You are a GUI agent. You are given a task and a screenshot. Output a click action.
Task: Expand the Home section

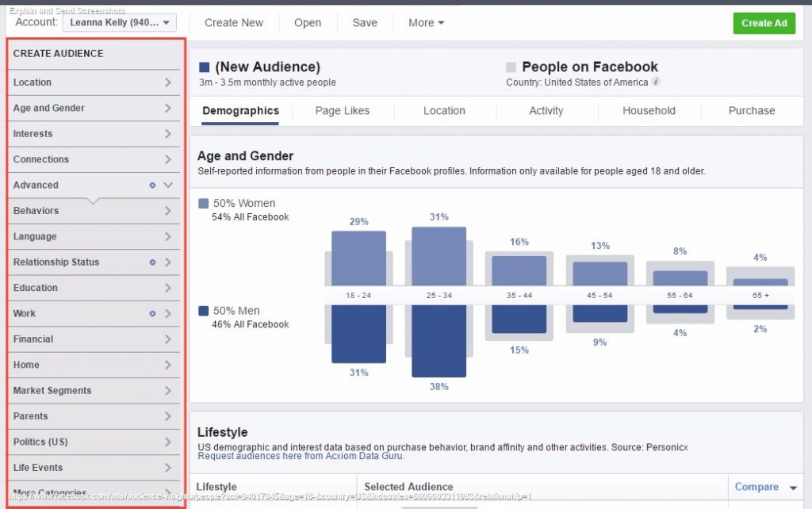[x=94, y=365]
